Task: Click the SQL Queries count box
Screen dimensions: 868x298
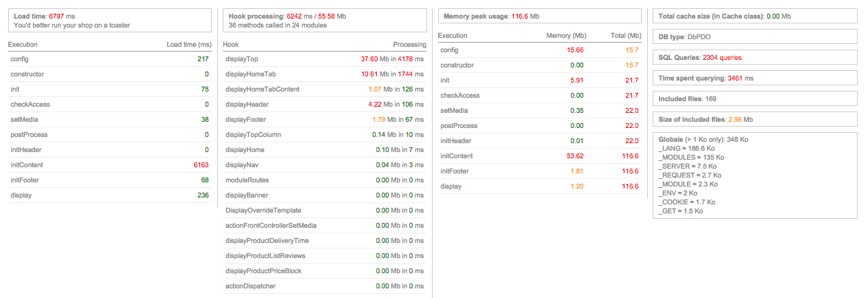Action: pyautogui.click(x=755, y=58)
